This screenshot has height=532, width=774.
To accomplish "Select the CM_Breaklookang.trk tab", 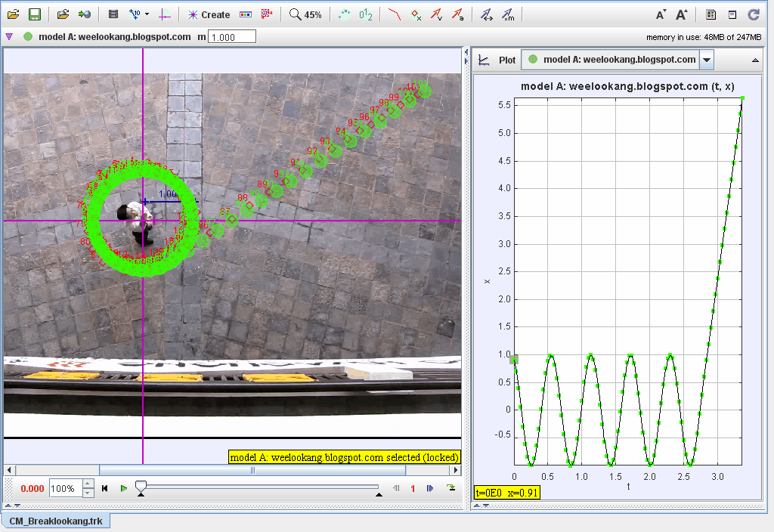I will (x=57, y=521).
